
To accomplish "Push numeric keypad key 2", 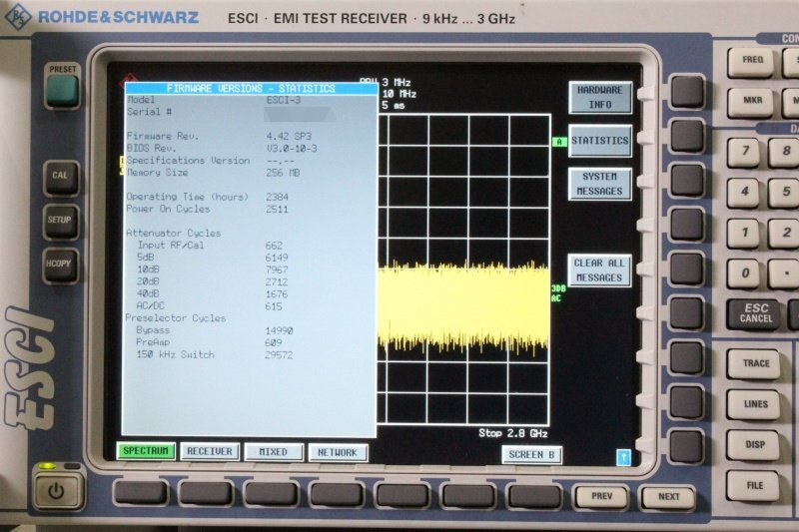I will [785, 234].
